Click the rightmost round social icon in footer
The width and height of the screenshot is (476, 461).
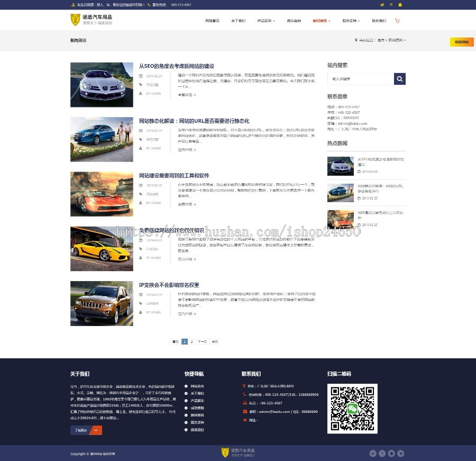pos(400,453)
